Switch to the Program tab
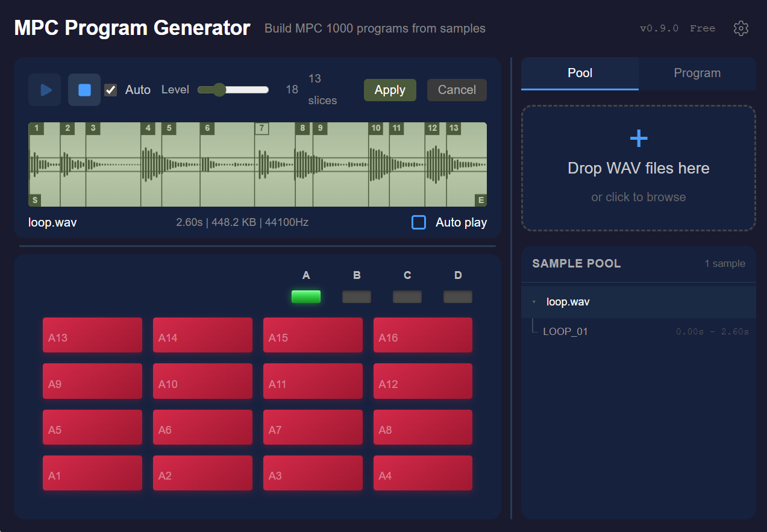 697,73
